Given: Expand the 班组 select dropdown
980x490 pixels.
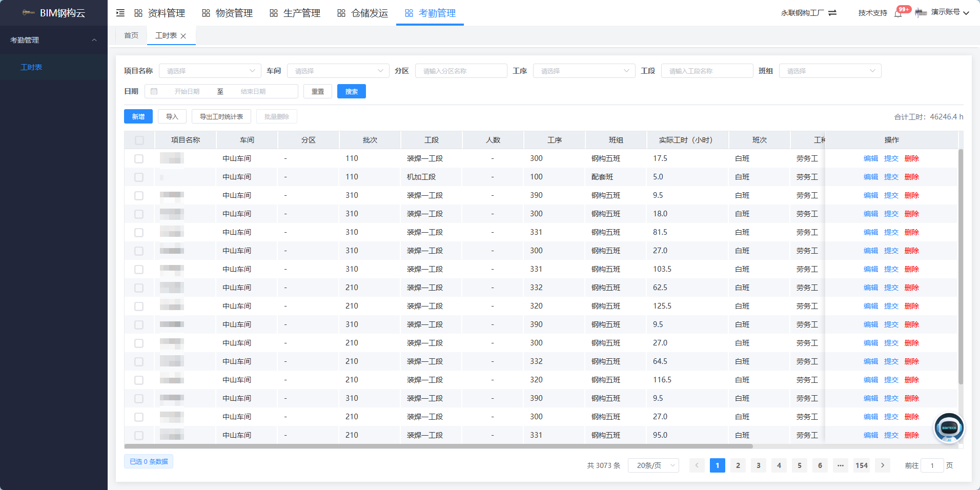Looking at the screenshot, I should [x=830, y=71].
